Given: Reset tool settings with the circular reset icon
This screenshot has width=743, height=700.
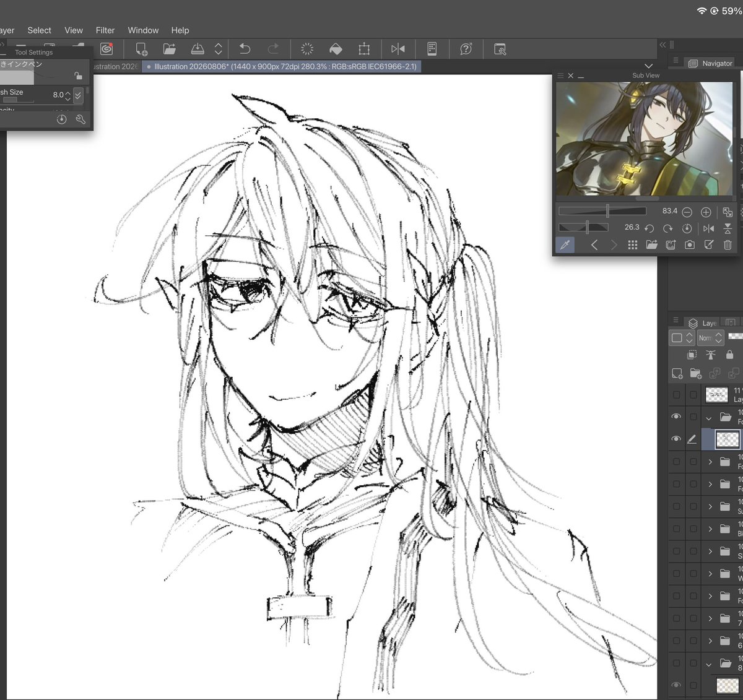Looking at the screenshot, I should pos(61,119).
